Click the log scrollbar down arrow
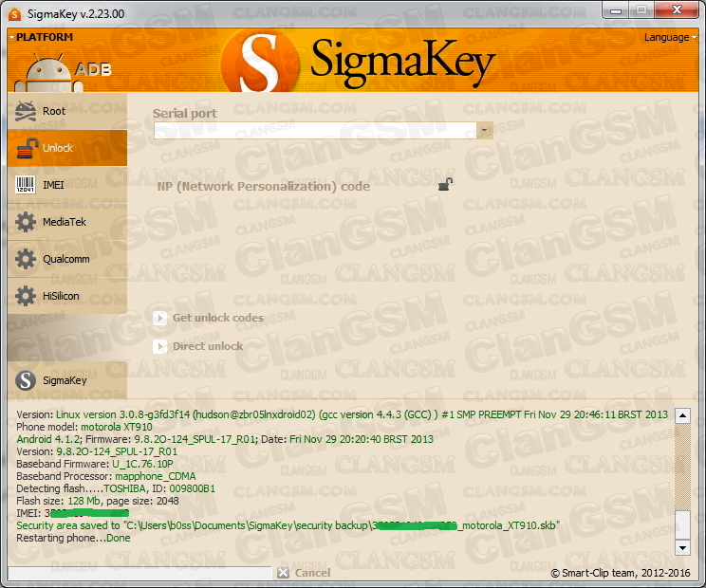The image size is (706, 588). (x=682, y=547)
